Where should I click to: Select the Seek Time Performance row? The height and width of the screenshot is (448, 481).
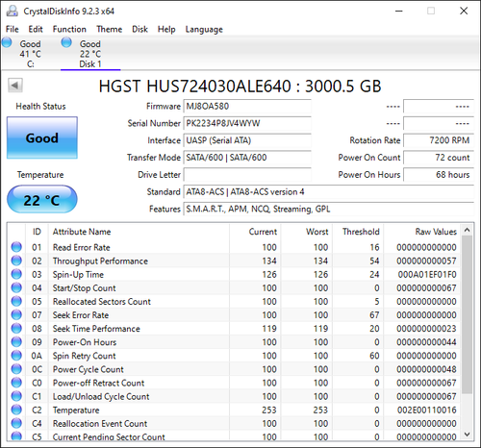235,329
